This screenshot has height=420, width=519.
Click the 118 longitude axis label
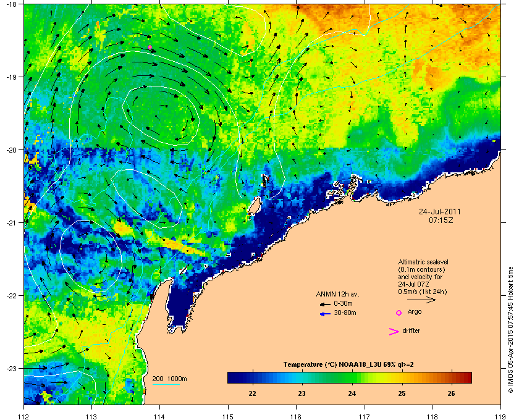[432, 417]
